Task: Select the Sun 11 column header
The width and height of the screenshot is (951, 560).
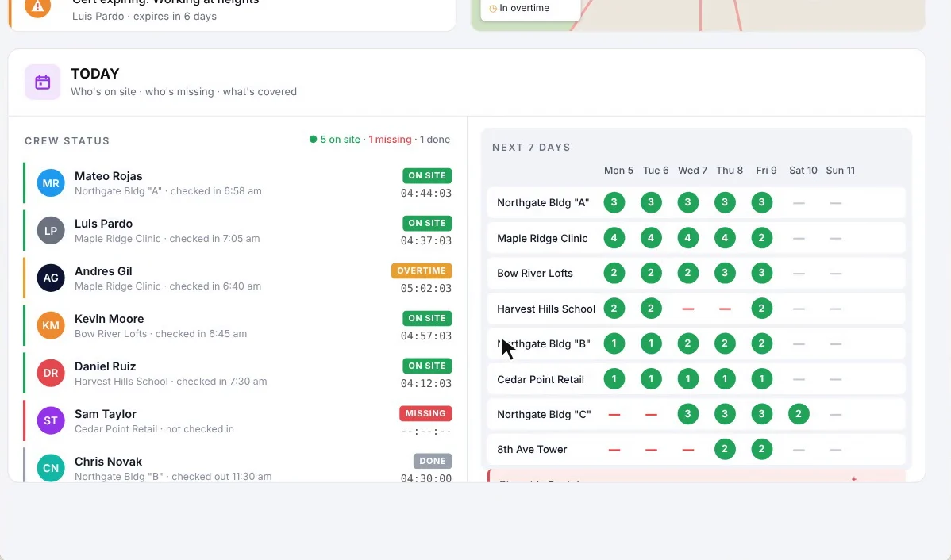Action: click(x=841, y=171)
